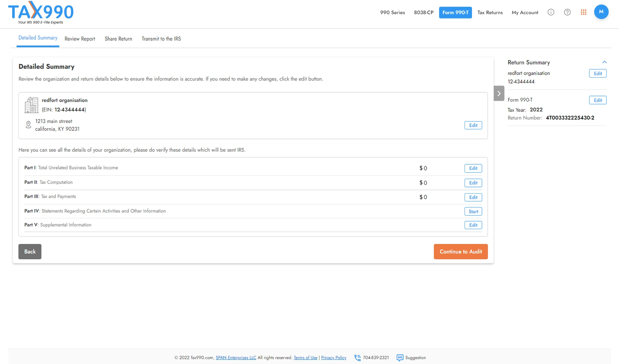
Task: Open the Suggestion feedback icon
Action: [x=400, y=358]
